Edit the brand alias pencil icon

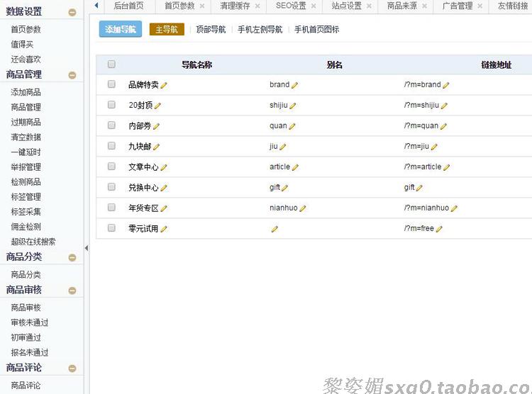(294, 85)
